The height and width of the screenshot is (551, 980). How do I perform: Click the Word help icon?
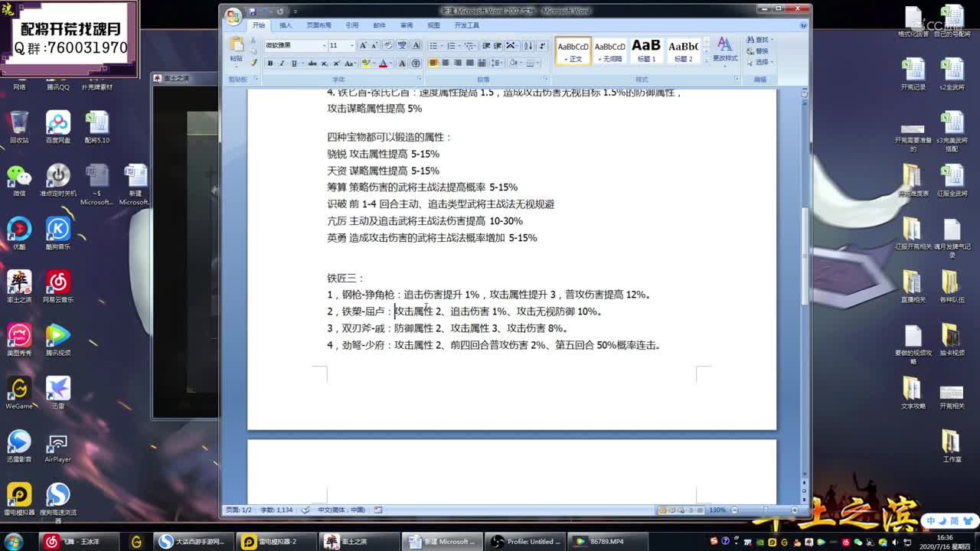[x=803, y=25]
